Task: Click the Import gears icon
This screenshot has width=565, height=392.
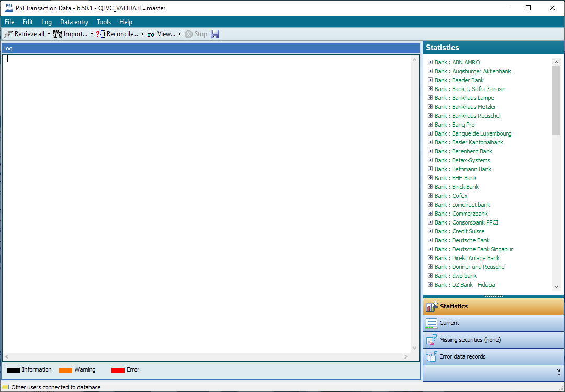Action: click(x=58, y=34)
